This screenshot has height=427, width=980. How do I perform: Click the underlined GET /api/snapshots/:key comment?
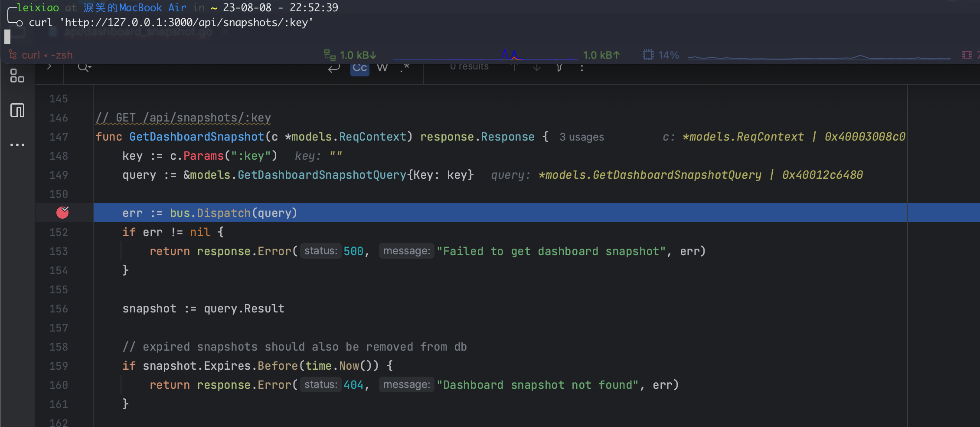pyautogui.click(x=182, y=117)
